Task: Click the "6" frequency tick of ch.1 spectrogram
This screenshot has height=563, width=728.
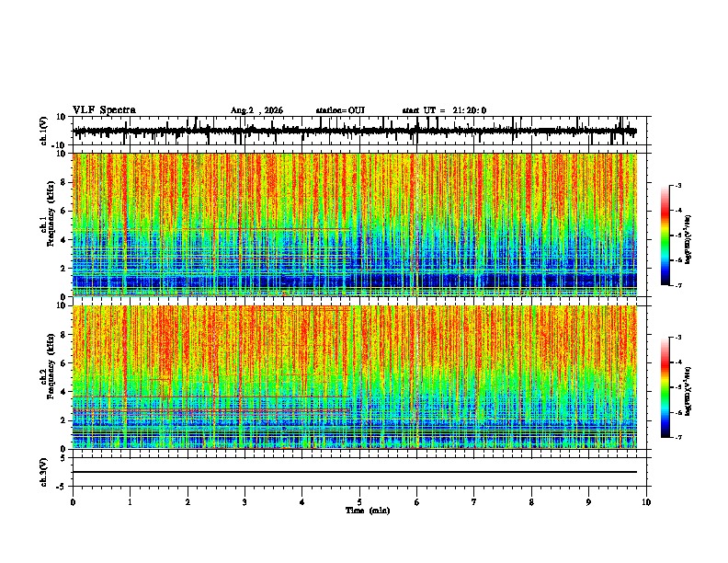Action: coord(64,211)
